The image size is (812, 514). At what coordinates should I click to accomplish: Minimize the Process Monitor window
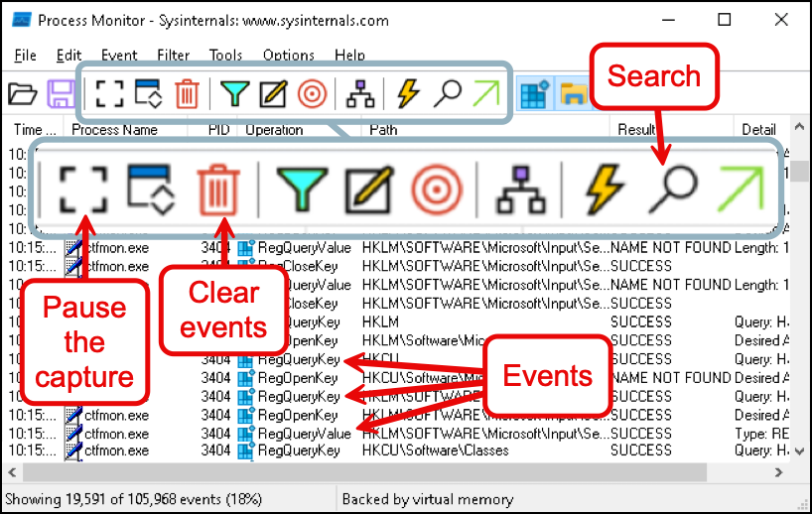[668, 20]
